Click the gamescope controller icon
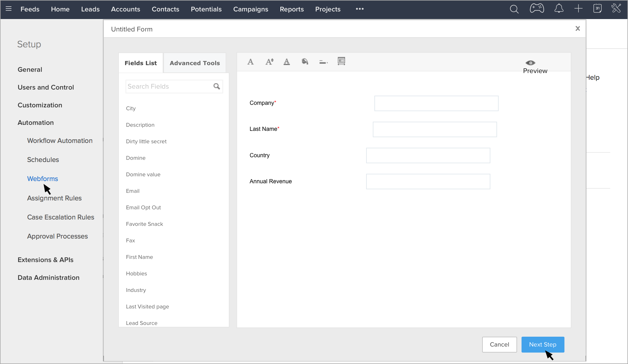The width and height of the screenshot is (628, 364). click(x=537, y=9)
